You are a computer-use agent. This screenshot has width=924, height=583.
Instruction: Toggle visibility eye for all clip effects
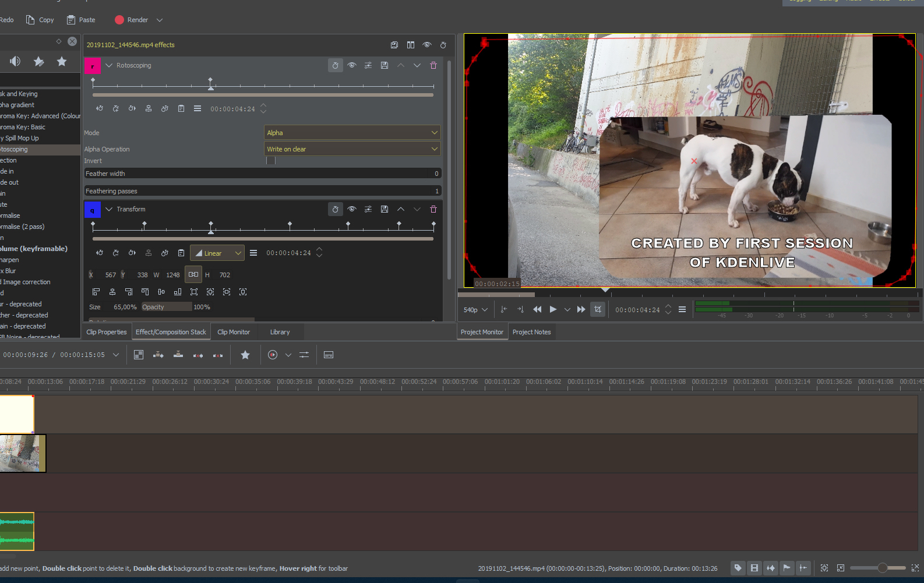427,45
